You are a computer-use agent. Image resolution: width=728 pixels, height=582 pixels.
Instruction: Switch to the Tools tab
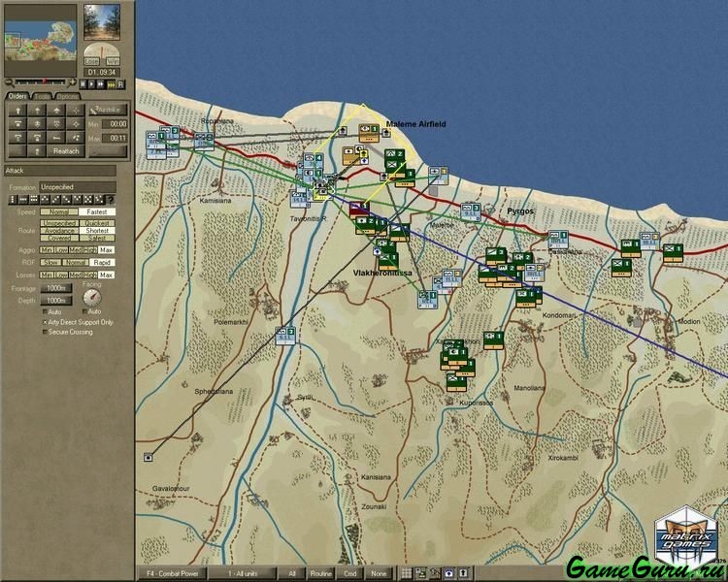coord(42,97)
